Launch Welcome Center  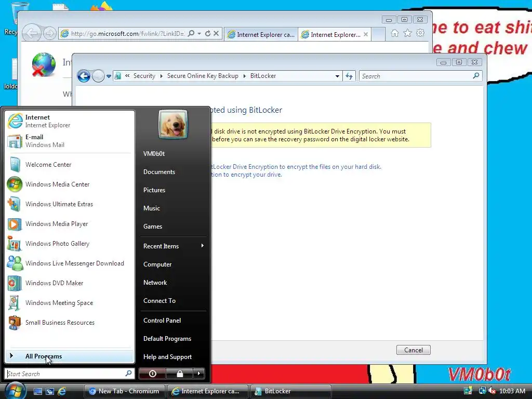point(69,165)
